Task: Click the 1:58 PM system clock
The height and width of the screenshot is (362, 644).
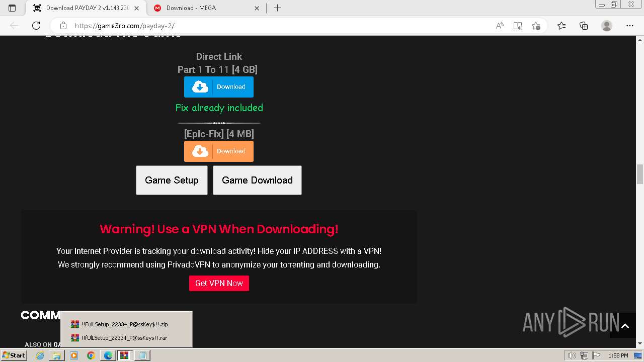Action: [x=618, y=355]
